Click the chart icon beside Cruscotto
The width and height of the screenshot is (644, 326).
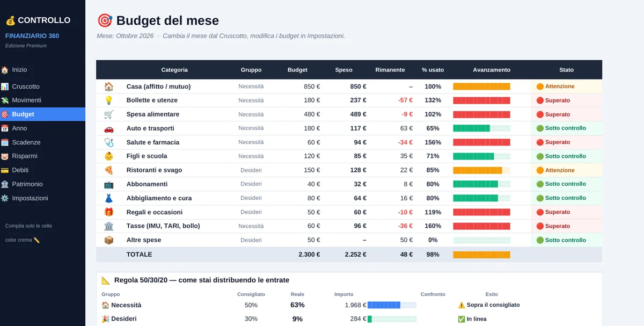5,86
